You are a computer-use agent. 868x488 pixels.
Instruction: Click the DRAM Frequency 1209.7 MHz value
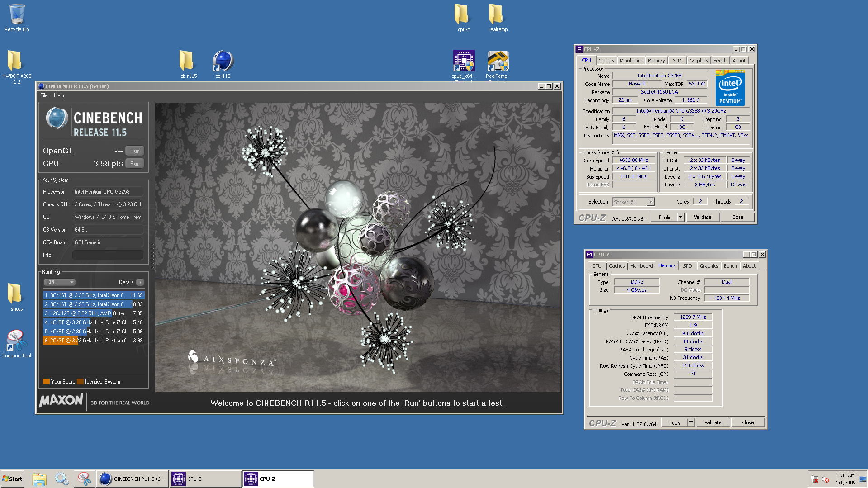tap(693, 317)
